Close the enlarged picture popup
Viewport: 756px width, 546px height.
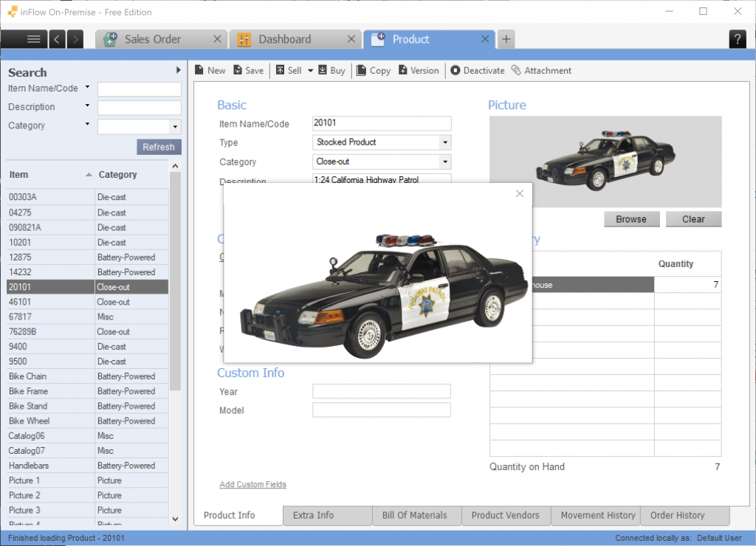pos(519,193)
